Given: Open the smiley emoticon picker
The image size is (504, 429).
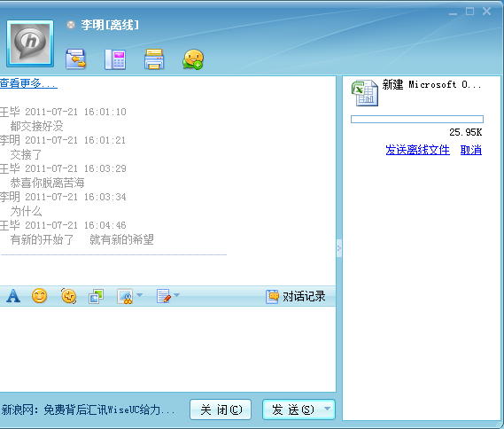Looking at the screenshot, I should pyautogui.click(x=40, y=296).
